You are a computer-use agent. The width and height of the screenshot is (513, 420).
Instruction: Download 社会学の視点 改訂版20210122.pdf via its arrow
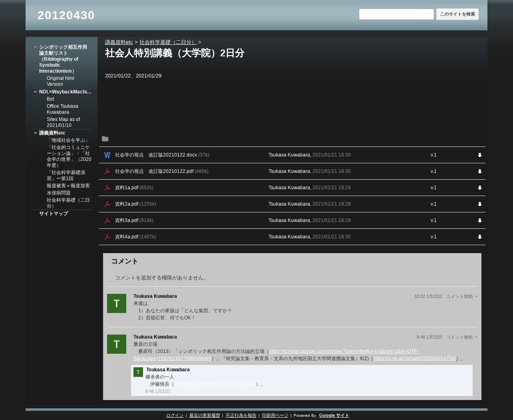480,172
